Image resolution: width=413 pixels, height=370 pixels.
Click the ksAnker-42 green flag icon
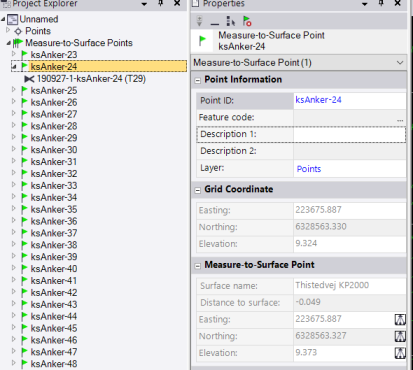pos(24,292)
